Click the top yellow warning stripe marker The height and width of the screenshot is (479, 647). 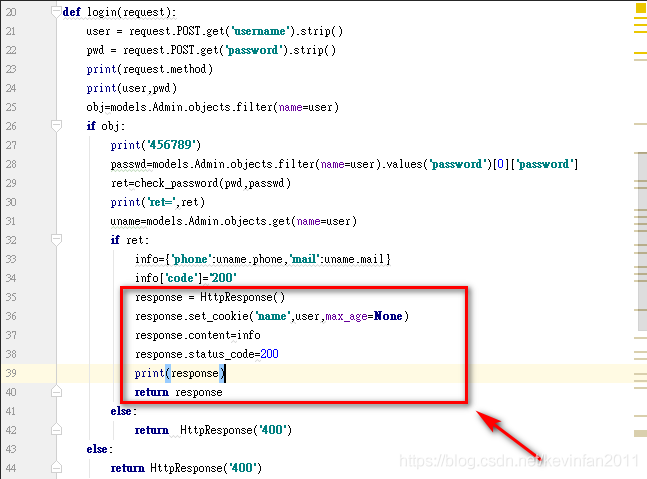pos(640,19)
